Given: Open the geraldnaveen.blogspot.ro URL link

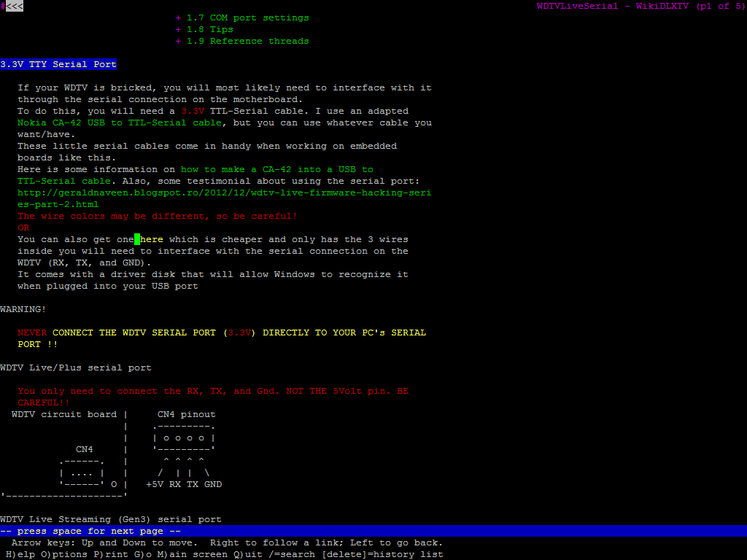Looking at the screenshot, I should 225,198.
